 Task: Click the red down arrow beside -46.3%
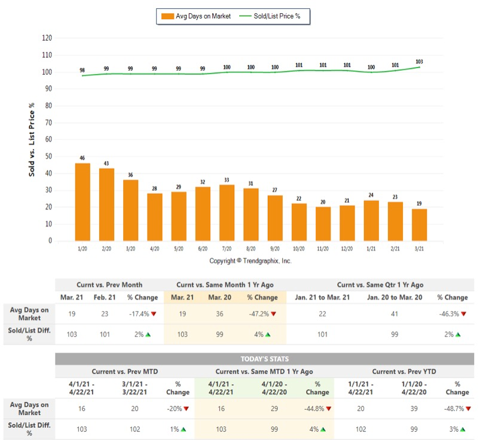click(463, 313)
